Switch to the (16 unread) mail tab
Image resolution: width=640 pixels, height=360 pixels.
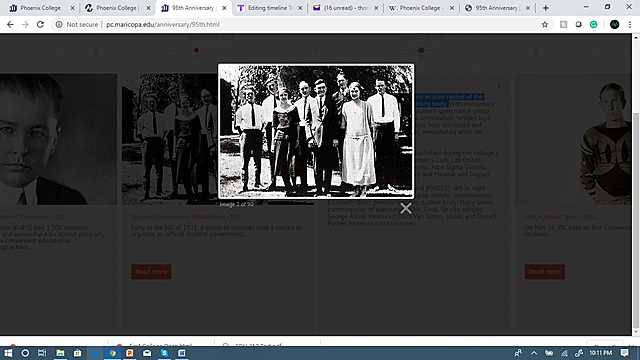pos(346,8)
